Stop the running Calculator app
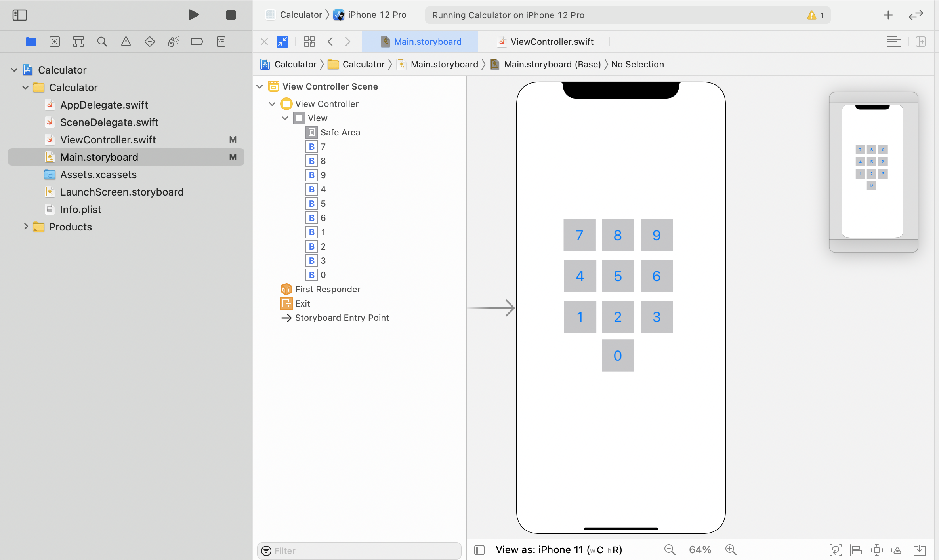Screen dimensions: 939x560 click(x=231, y=15)
